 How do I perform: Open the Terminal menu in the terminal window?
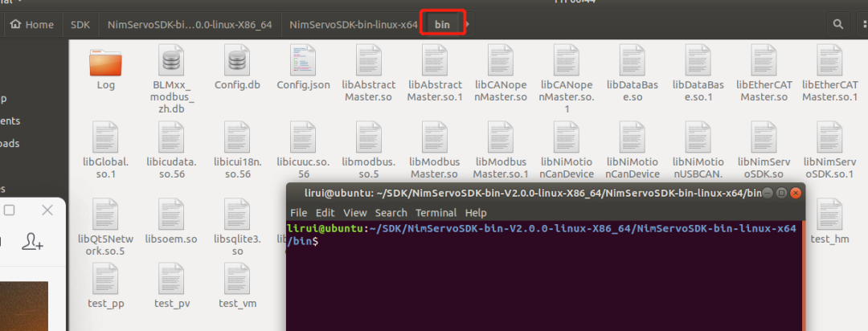tap(436, 213)
